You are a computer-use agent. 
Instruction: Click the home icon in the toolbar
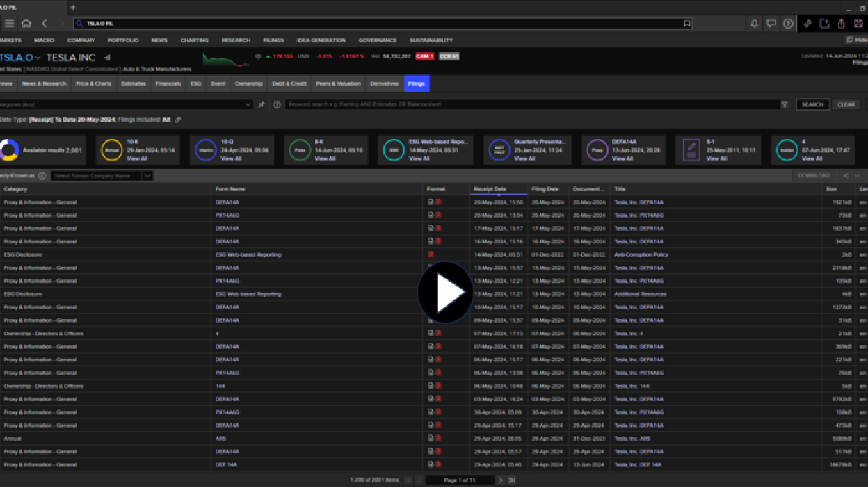[x=26, y=24]
